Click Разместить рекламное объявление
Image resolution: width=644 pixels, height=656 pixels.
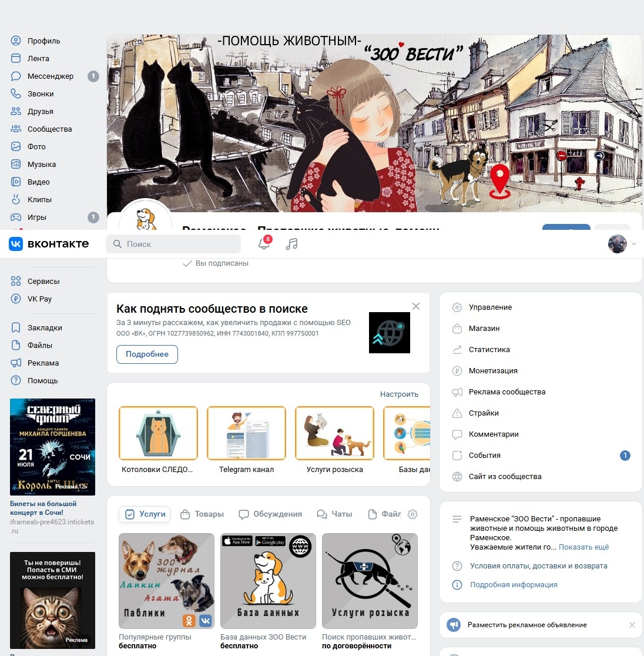tap(527, 625)
